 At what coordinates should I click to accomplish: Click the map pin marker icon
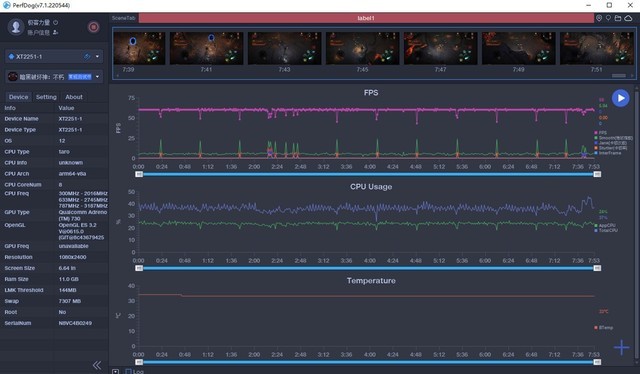(x=608, y=18)
